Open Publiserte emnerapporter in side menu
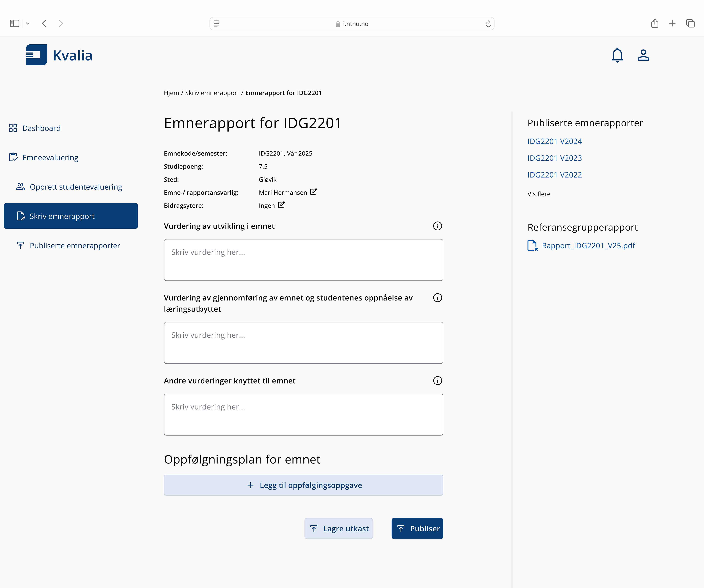704x588 pixels. (75, 246)
